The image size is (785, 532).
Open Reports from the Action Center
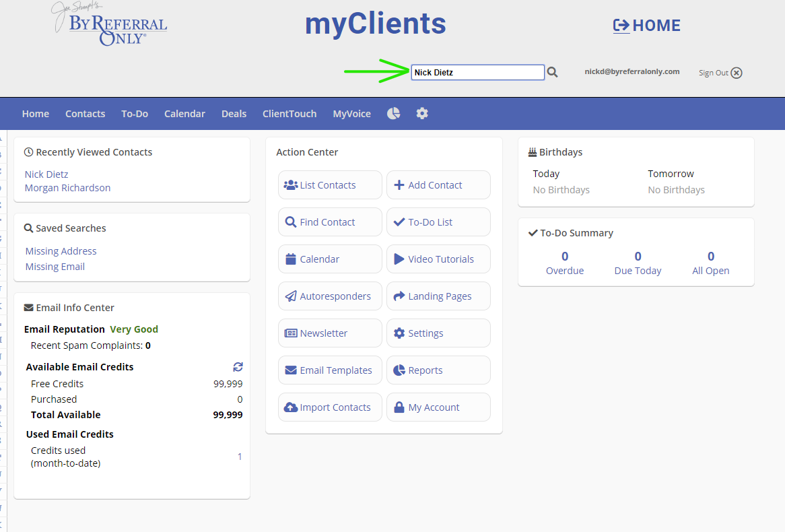pos(438,370)
